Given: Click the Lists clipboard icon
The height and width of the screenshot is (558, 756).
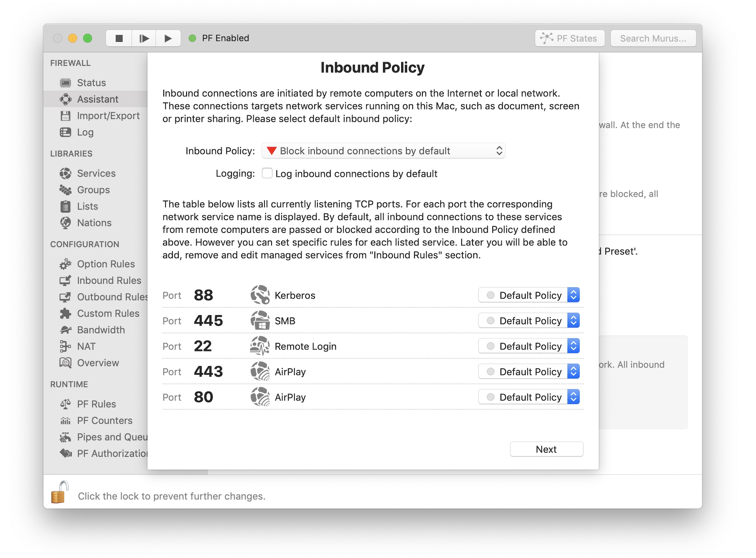Looking at the screenshot, I should pos(65,206).
